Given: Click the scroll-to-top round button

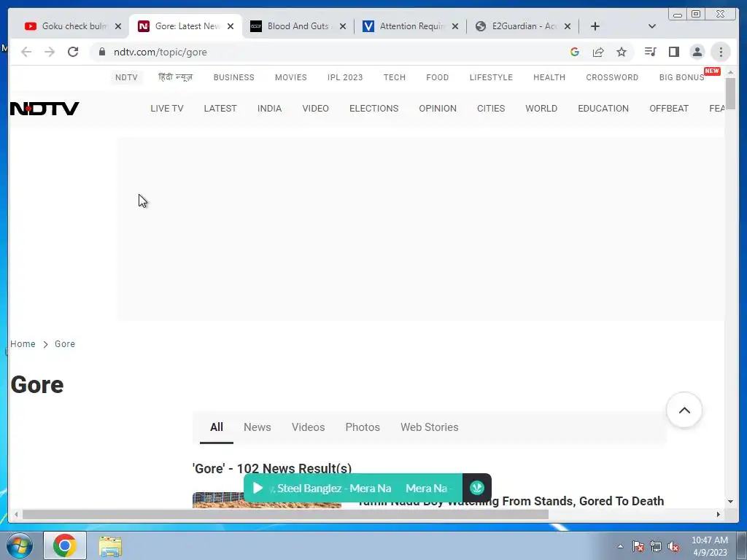Looking at the screenshot, I should 684,410.
